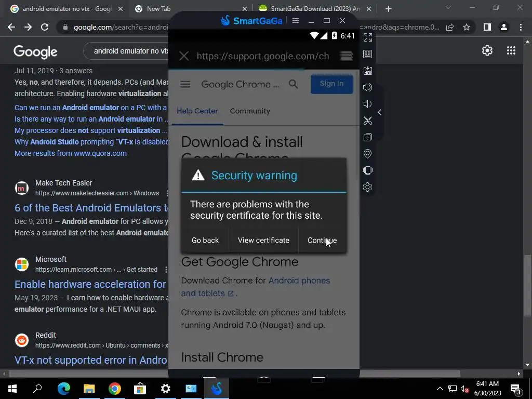532x399 pixels.
Task: Click the horizontal scrollbar at page bottom
Action: [x=234, y=374]
